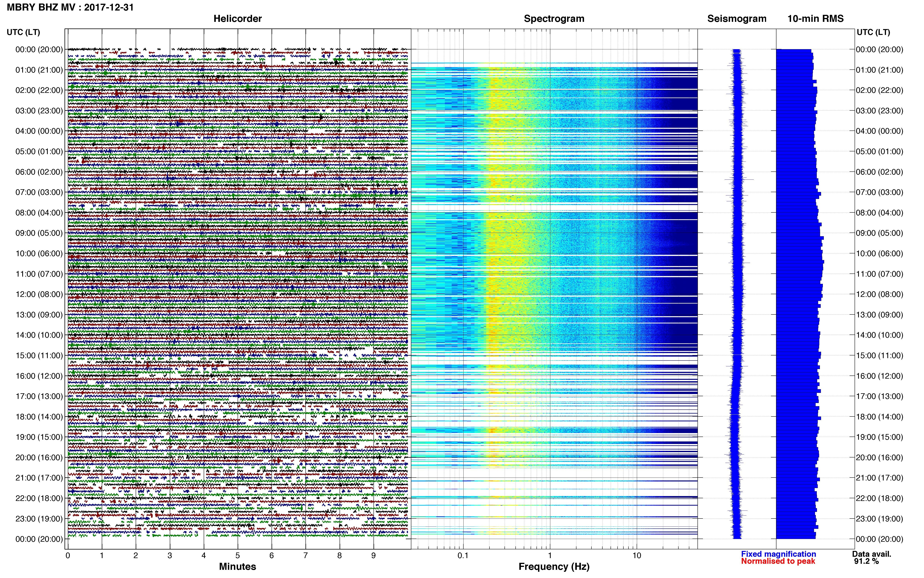Click the right '18:00 (14:00)' time label

[x=879, y=417]
